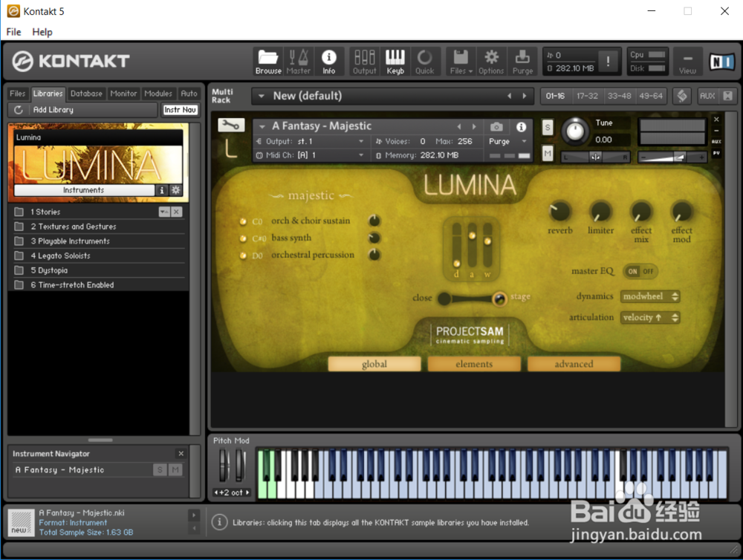
Task: Open the global Purge menu
Action: [x=522, y=62]
